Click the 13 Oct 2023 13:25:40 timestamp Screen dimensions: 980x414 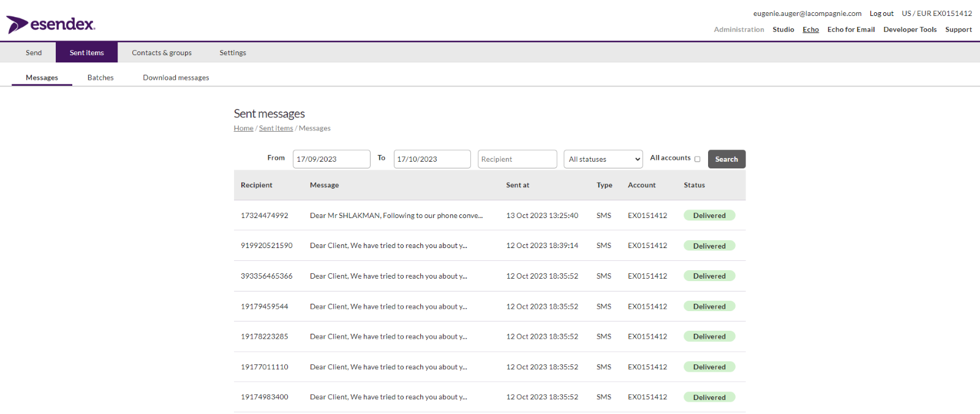pos(542,216)
